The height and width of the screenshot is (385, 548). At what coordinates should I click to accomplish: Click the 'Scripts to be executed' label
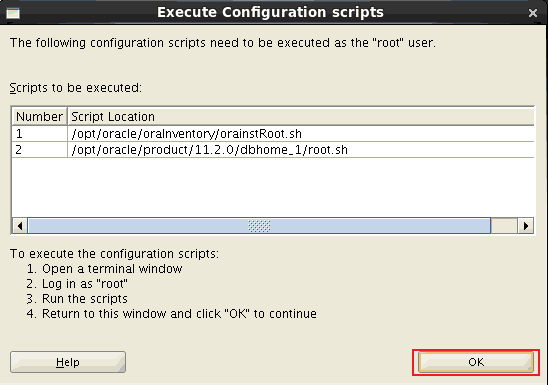click(x=76, y=88)
